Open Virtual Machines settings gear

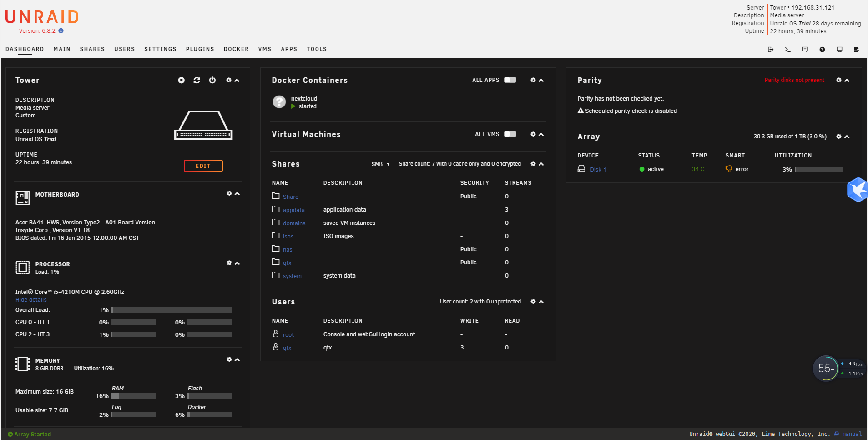[533, 134]
